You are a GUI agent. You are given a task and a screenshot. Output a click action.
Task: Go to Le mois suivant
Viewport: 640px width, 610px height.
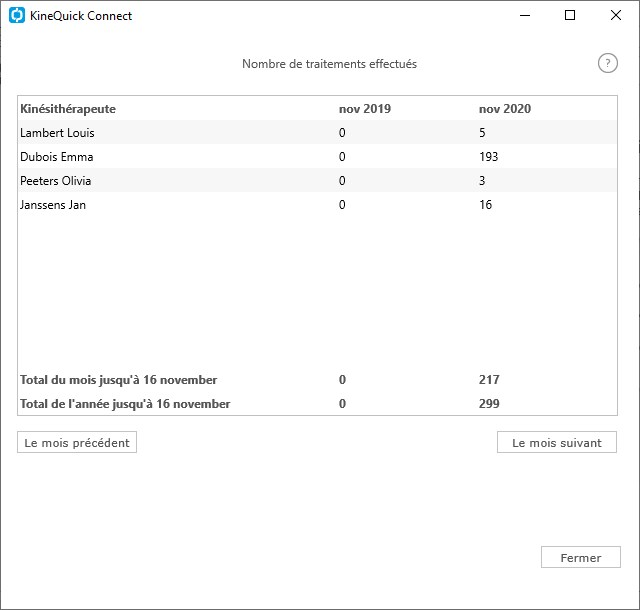(x=557, y=443)
